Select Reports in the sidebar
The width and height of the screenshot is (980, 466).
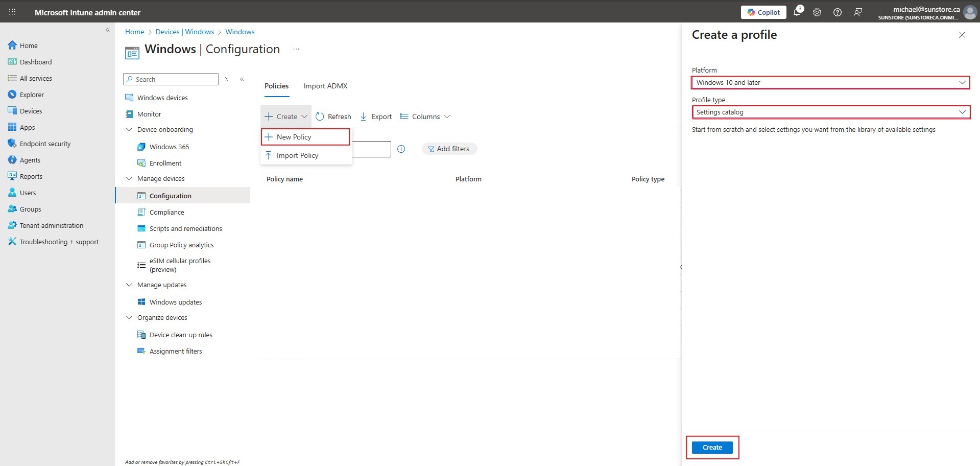click(x=31, y=176)
